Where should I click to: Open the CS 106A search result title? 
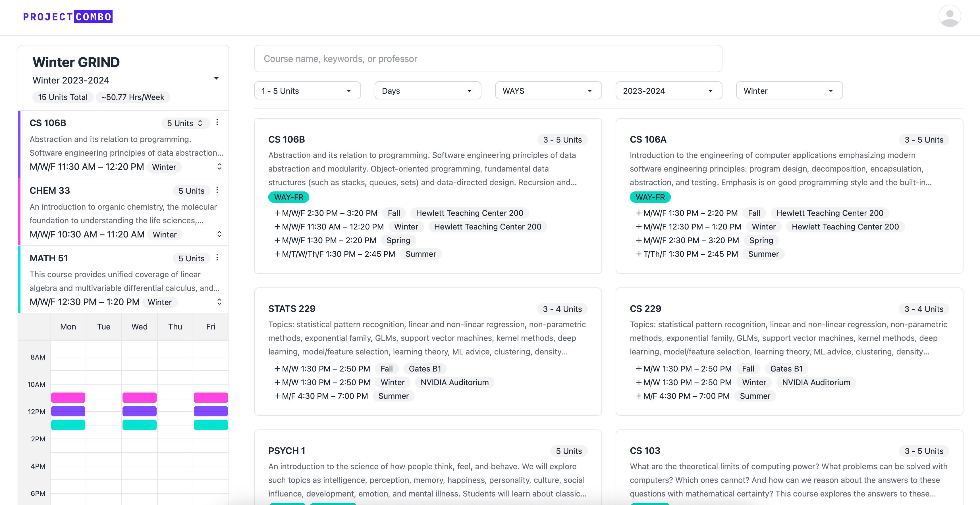[x=648, y=139]
